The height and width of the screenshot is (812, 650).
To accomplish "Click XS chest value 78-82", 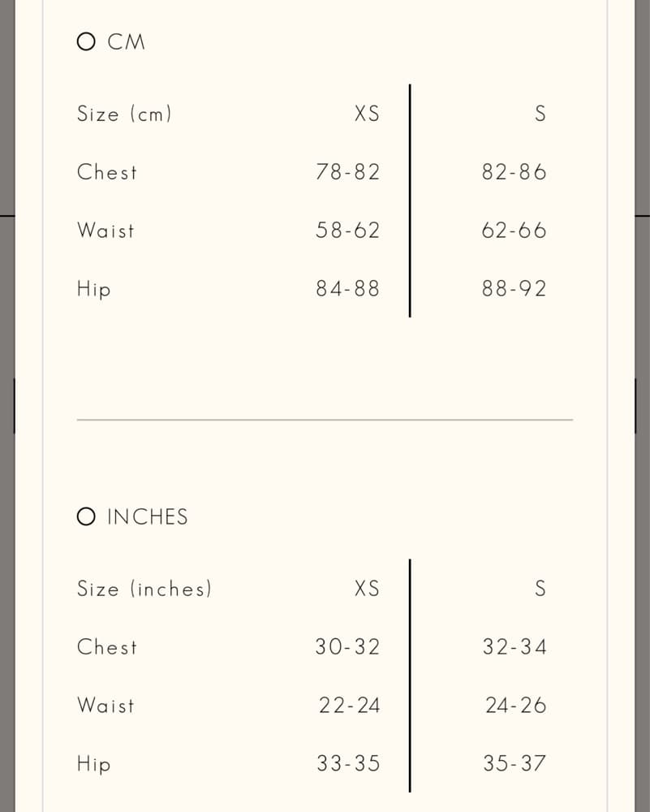I will pos(348,172).
